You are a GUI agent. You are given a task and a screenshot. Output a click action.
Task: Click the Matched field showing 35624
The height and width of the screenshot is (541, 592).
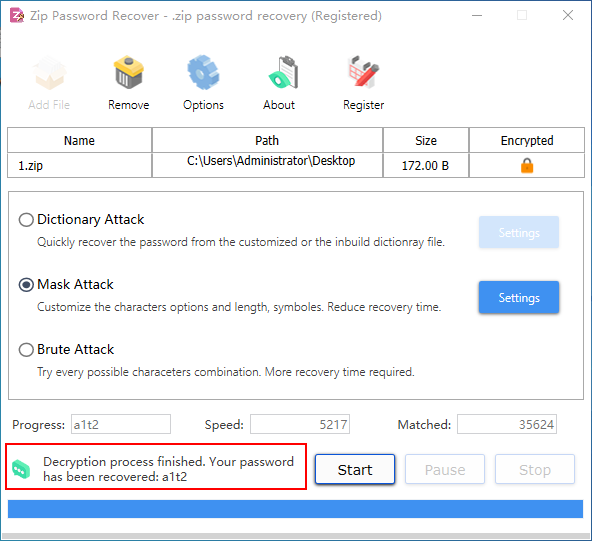507,424
